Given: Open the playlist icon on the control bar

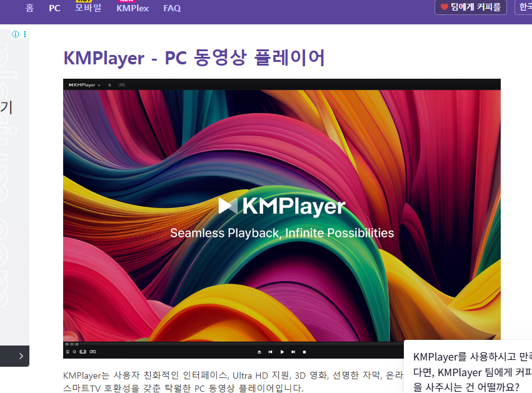Looking at the screenshot, I should click(x=68, y=351).
